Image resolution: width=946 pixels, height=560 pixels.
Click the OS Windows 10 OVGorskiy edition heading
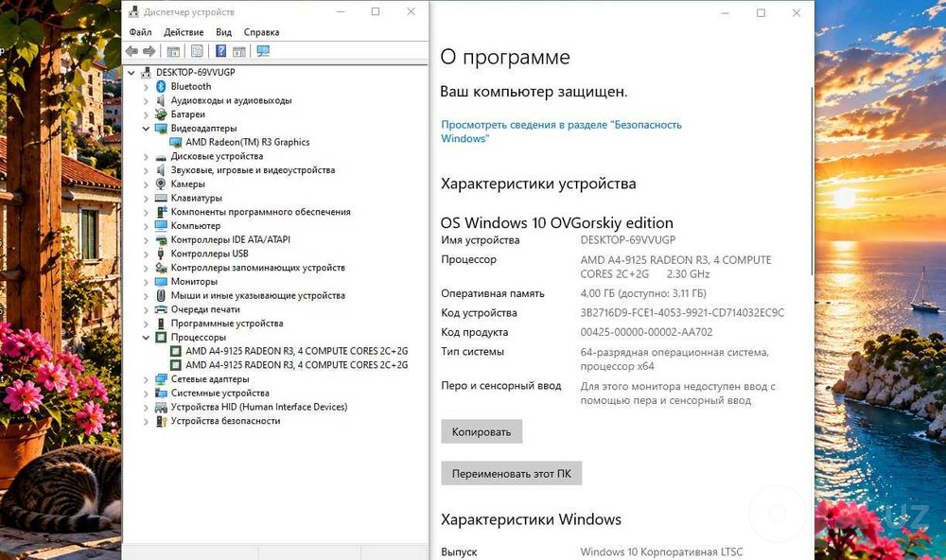(557, 222)
